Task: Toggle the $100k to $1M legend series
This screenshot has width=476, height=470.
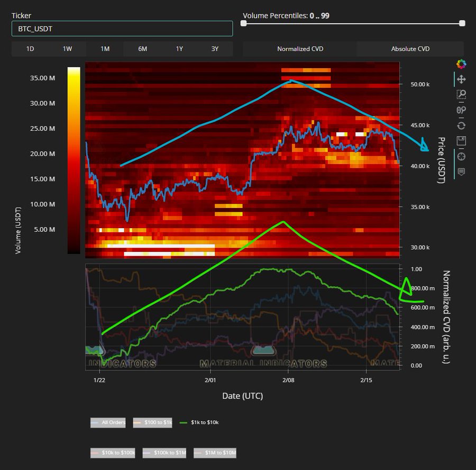Action: pyautogui.click(x=164, y=453)
